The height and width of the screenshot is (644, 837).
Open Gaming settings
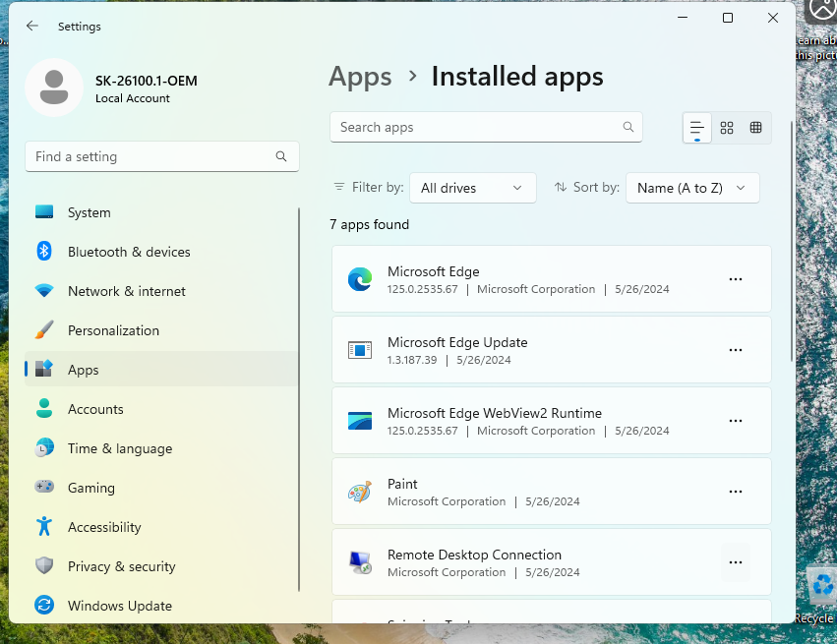tap(161, 488)
